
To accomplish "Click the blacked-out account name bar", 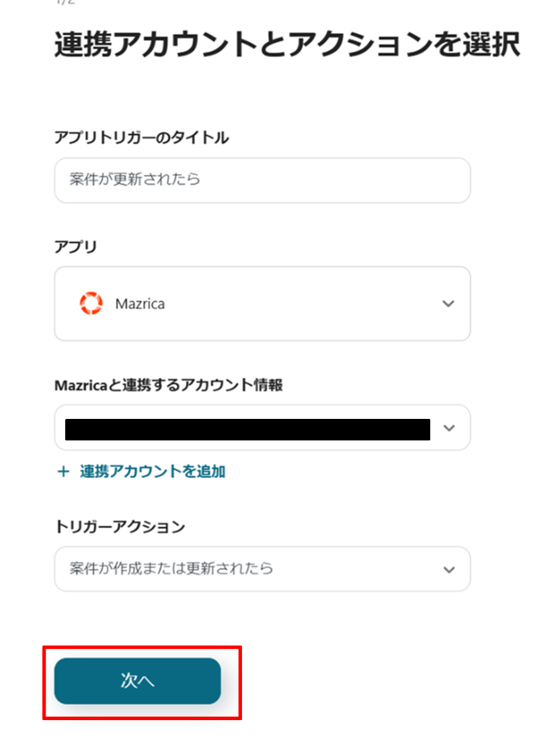I will 247,429.
